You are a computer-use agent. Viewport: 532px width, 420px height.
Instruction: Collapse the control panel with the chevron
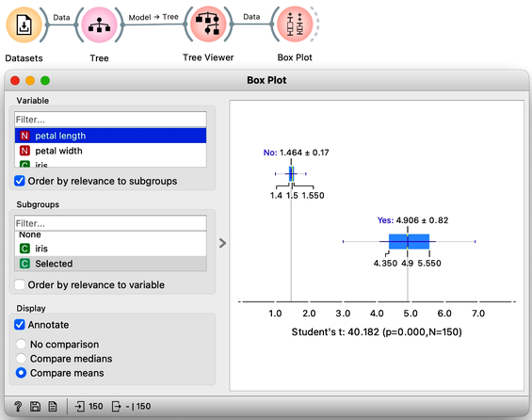(x=222, y=243)
